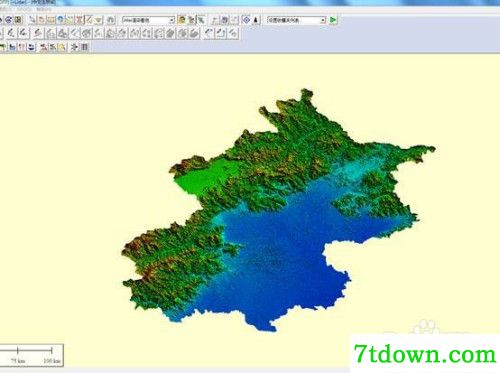
Task: Click the yellow round icon right of first combo box
Action: (182, 20)
